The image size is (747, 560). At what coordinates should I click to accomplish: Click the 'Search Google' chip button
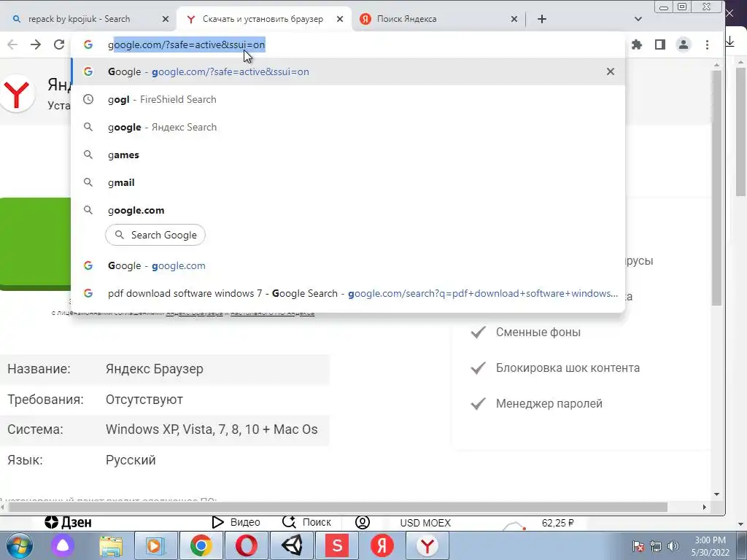point(155,235)
